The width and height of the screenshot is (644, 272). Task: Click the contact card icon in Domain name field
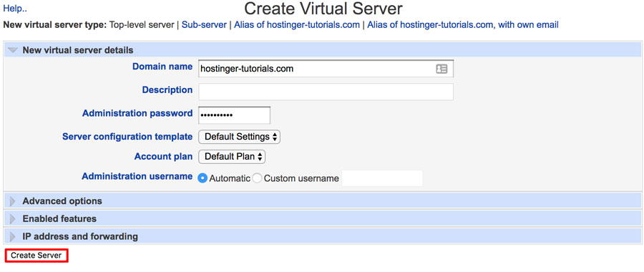(x=441, y=69)
